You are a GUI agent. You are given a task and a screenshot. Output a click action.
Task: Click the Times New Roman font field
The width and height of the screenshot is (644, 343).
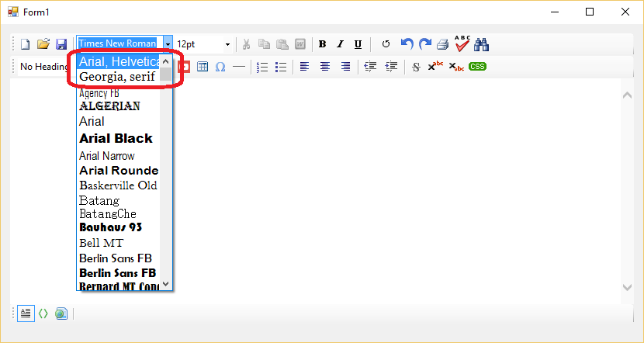point(119,43)
